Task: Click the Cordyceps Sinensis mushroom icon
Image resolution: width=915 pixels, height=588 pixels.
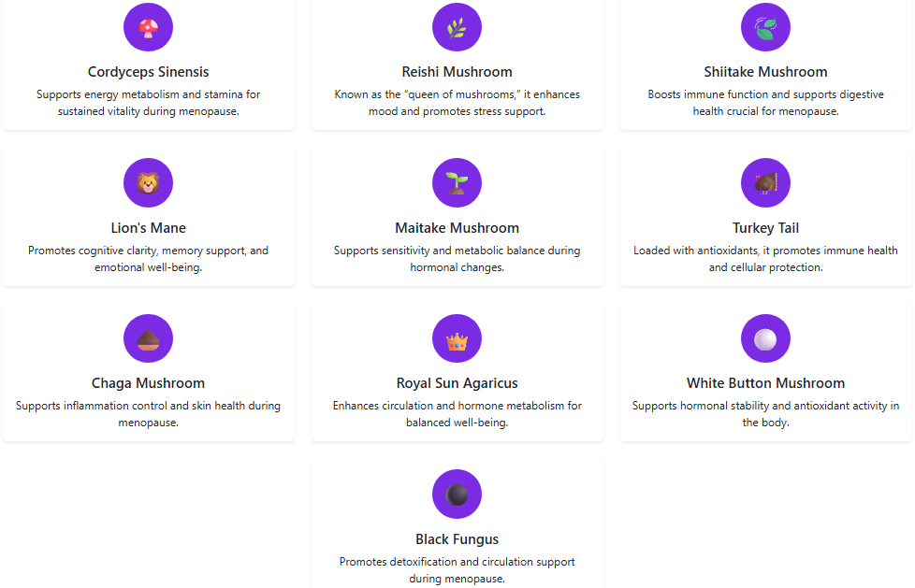Action: point(148,28)
